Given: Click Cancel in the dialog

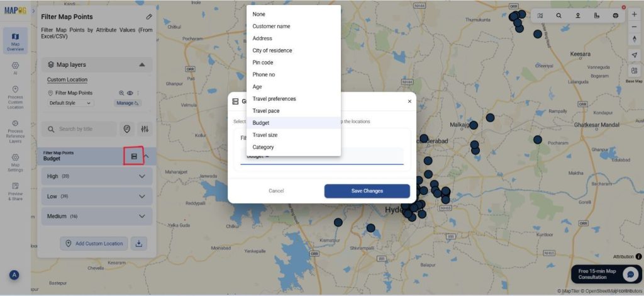Looking at the screenshot, I should tap(276, 191).
